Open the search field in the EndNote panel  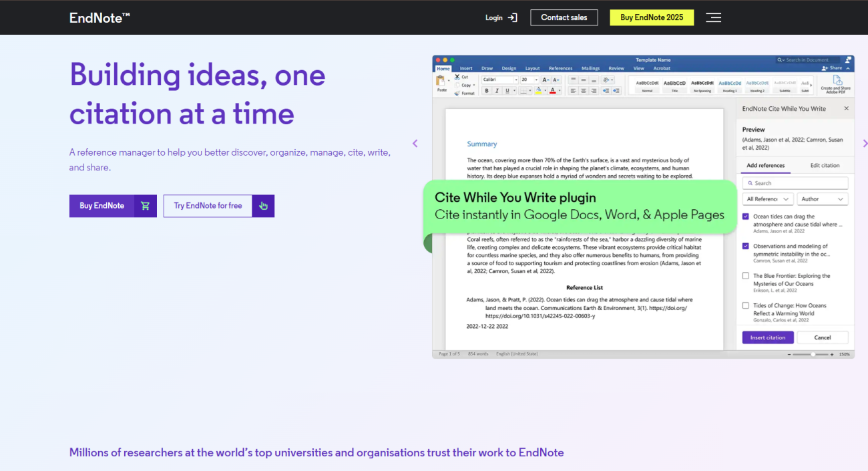click(795, 182)
